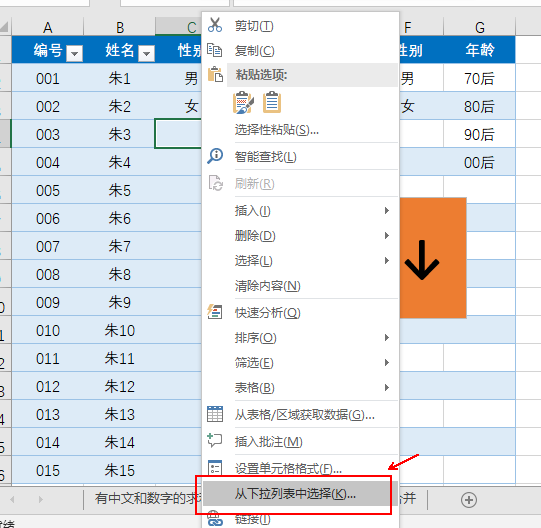Select 从表格/区域获取数据(G)... entry
This screenshot has width=541, height=528.
pyautogui.click(x=300, y=414)
